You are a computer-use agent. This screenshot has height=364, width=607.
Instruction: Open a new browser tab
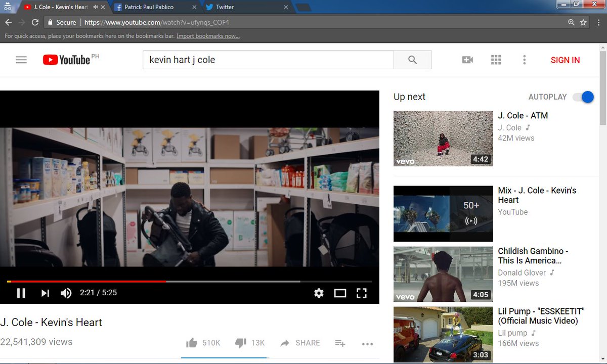[303, 7]
